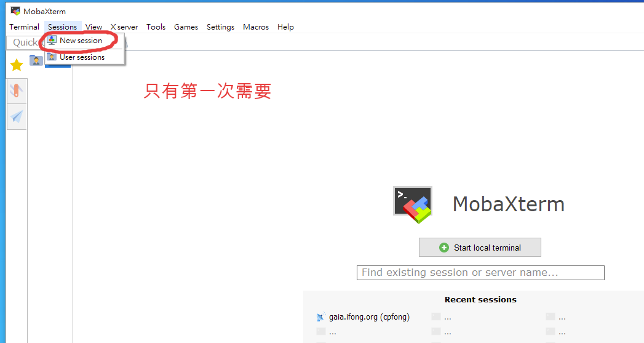
Task: Click the Find existing session search field
Action: pyautogui.click(x=480, y=272)
